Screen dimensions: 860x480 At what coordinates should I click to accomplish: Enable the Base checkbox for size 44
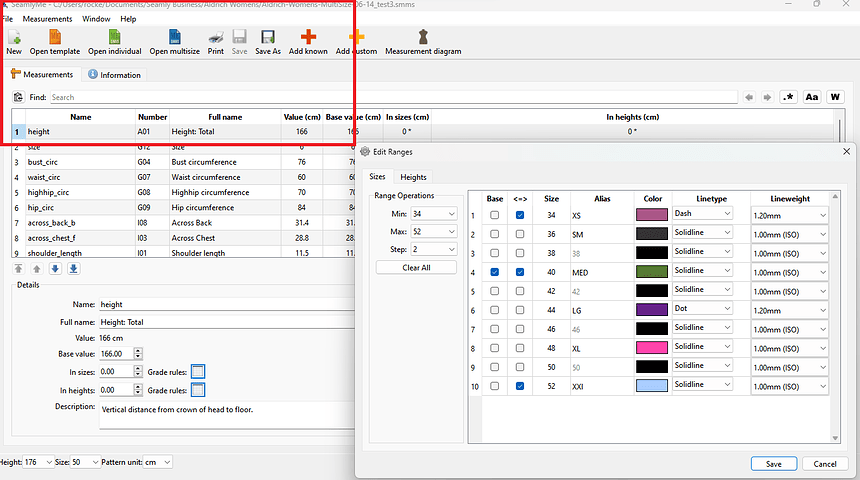pos(494,310)
